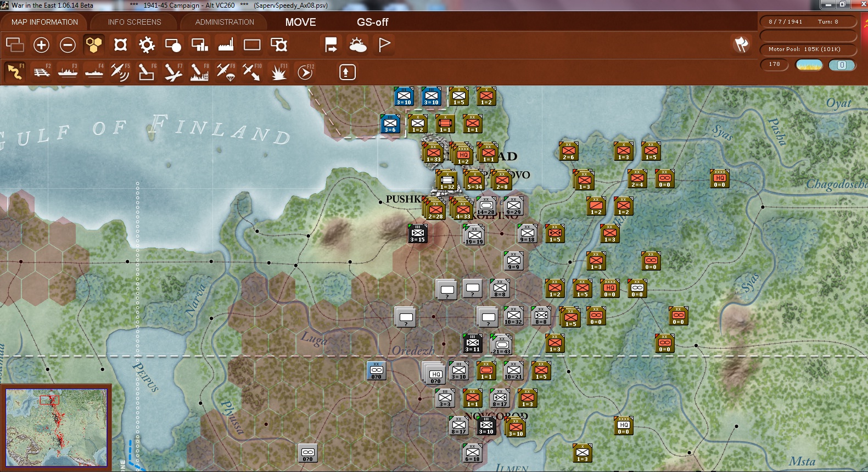Viewport: 868px width, 472px height.
Task: Click the rectangle with circle icon
Action: 173,44
